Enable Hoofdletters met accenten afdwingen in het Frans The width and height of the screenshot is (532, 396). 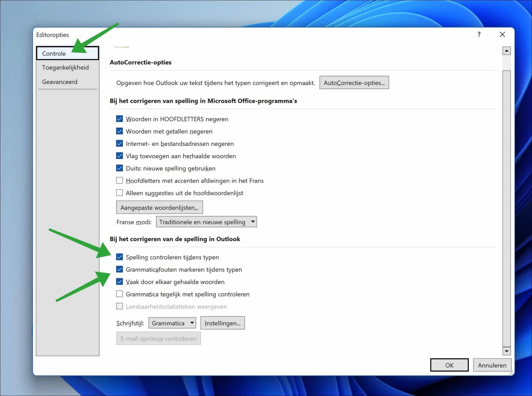[119, 180]
